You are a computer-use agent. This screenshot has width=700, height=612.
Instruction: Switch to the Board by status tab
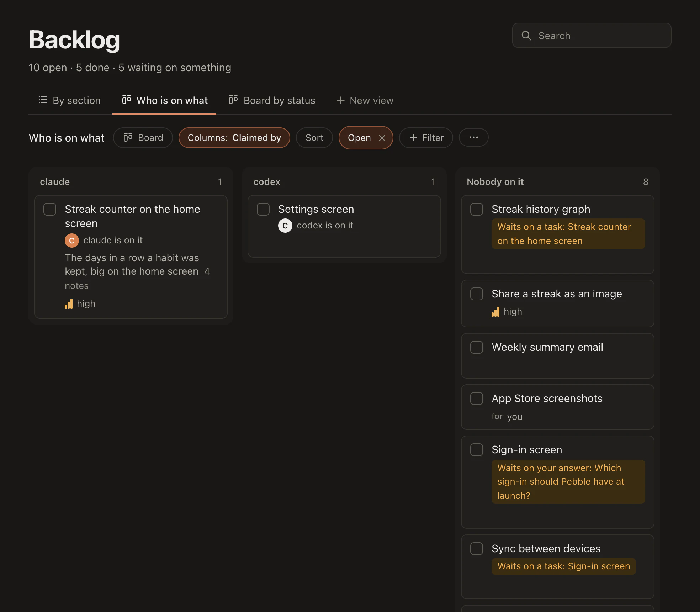[x=272, y=100]
